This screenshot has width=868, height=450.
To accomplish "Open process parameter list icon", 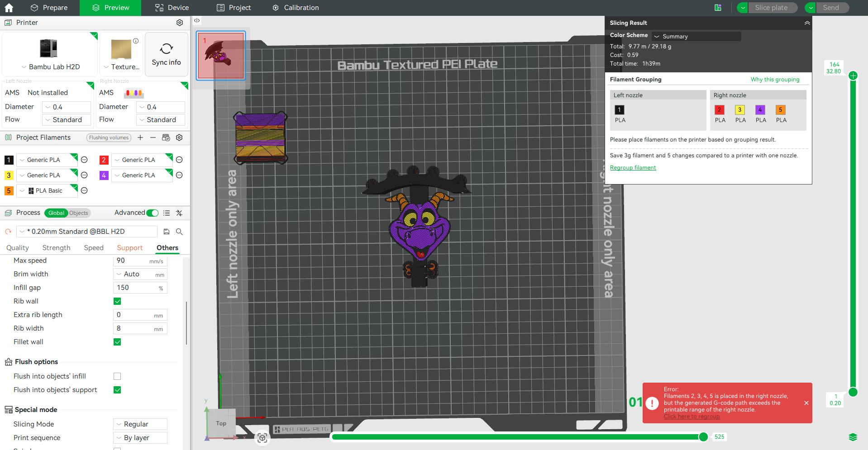I will 167,213.
